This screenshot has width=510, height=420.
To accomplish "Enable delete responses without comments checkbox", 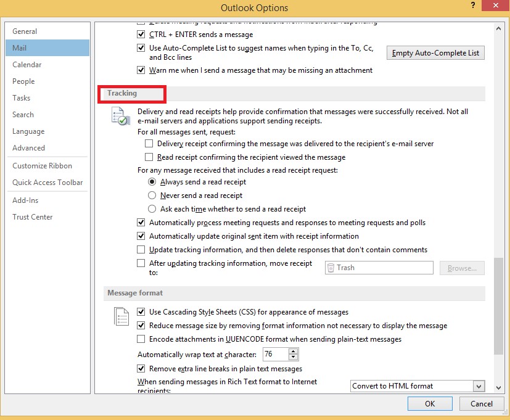I will 141,250.
